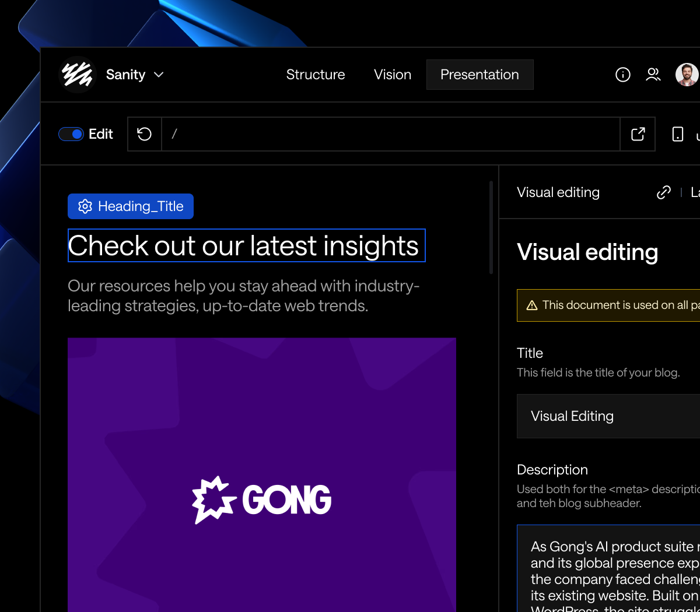Click the preview pane scrollbar
700x612 pixels.
pyautogui.click(x=491, y=227)
